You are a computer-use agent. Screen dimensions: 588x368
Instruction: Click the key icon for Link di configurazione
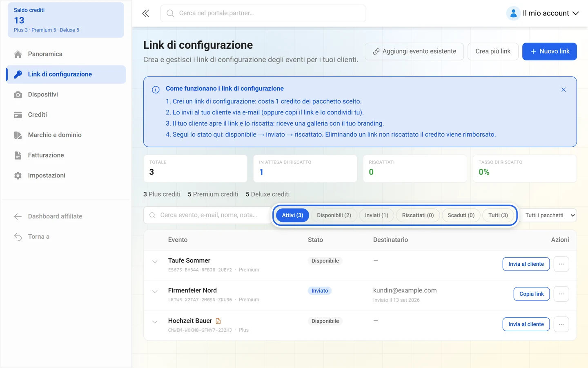pyautogui.click(x=18, y=74)
